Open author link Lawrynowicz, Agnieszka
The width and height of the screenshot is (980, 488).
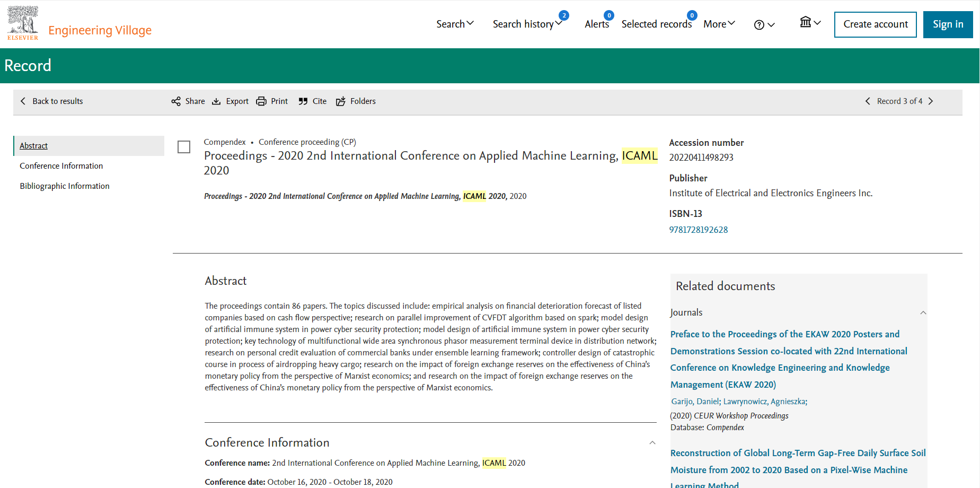(x=764, y=402)
